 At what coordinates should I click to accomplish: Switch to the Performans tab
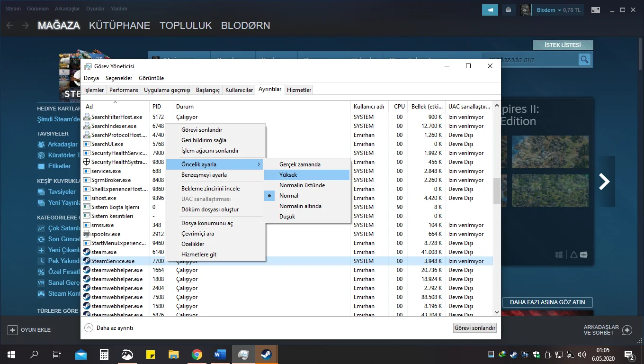(124, 90)
